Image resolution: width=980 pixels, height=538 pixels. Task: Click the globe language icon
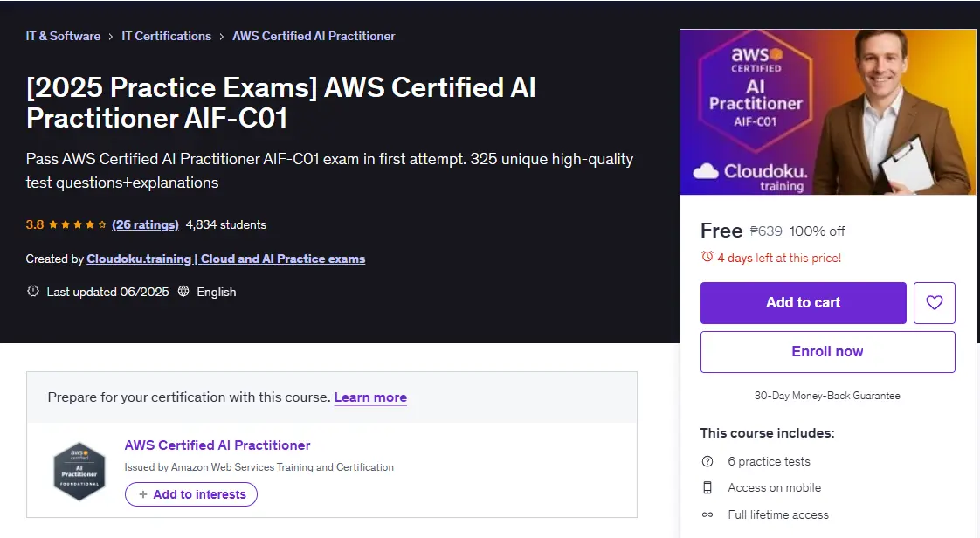point(183,291)
